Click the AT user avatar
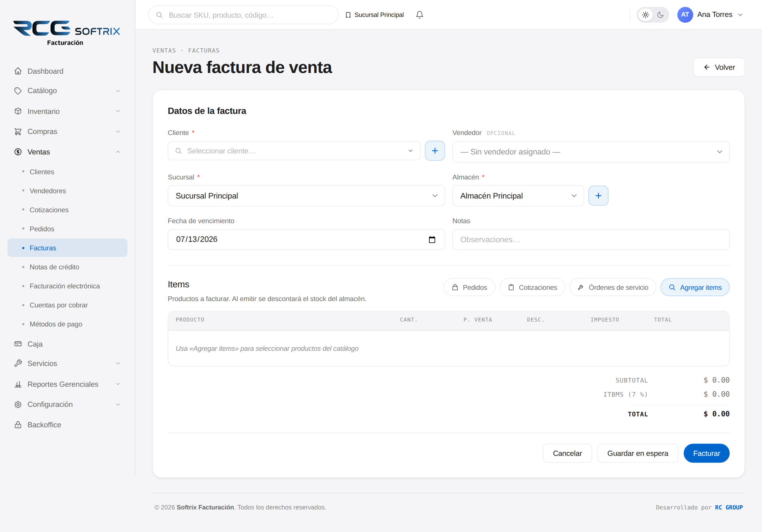Screen dimensions: 762x532 [685, 15]
